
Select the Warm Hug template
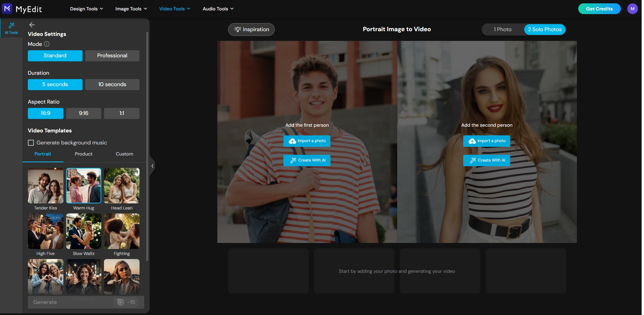pos(84,186)
